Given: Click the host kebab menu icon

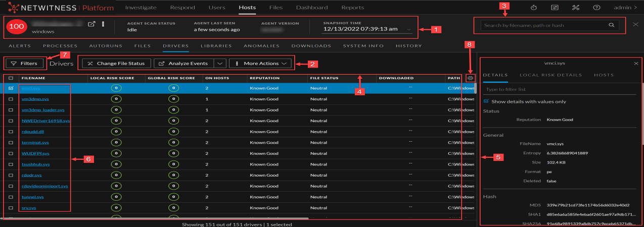Looking at the screenshot, I should pyautogui.click(x=103, y=24).
